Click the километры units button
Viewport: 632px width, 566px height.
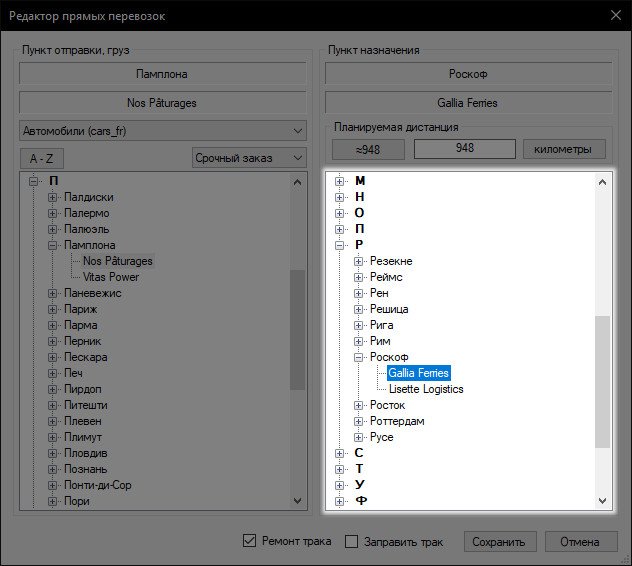(x=564, y=149)
